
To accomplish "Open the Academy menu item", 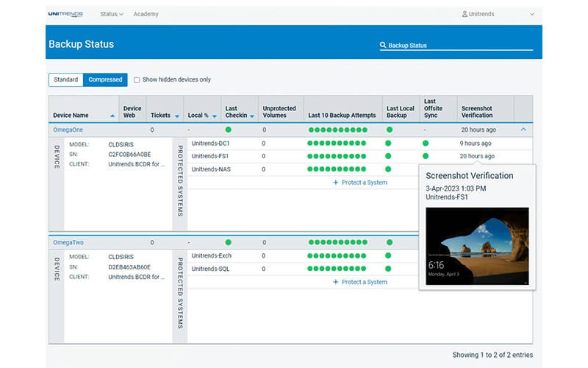I will click(x=146, y=14).
